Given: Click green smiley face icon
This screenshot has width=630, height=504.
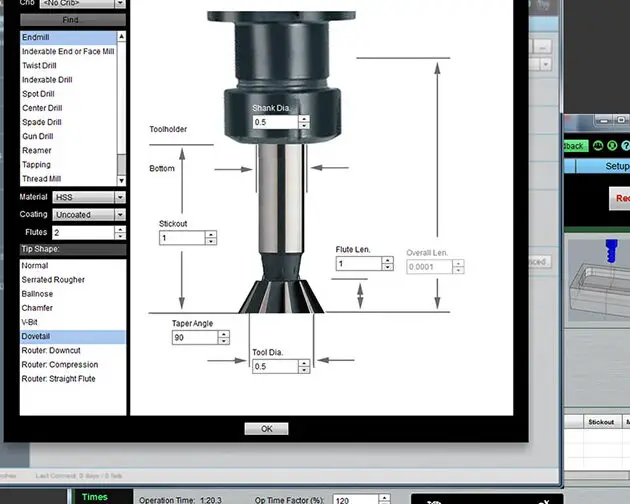Looking at the screenshot, I should point(598,145).
